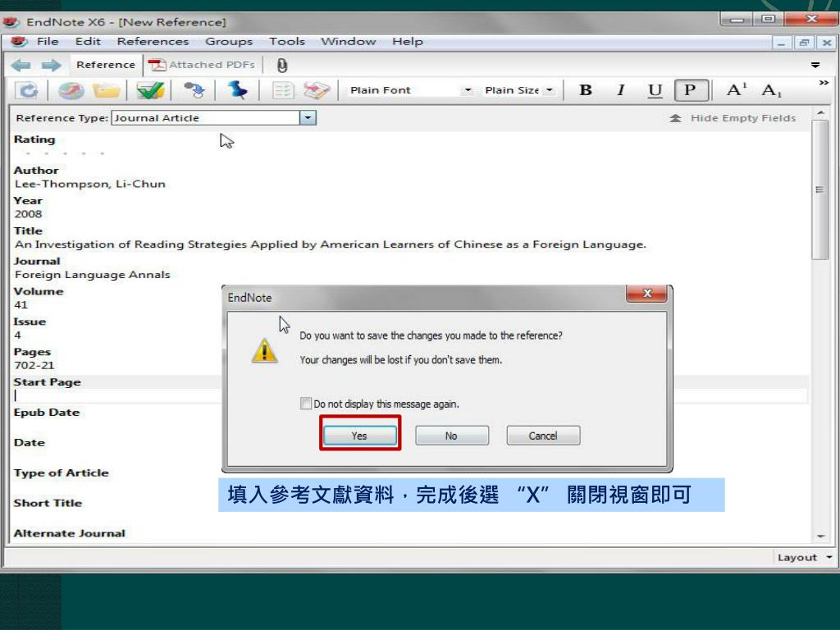
Task: Click Yes to save changes
Action: (360, 436)
